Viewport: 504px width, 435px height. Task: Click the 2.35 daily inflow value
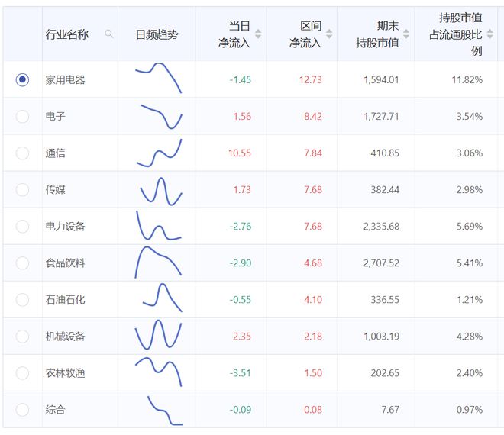242,337
